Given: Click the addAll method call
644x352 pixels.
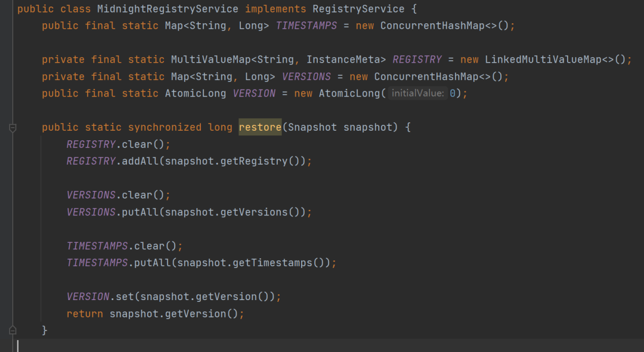Looking at the screenshot, I should (140, 162).
